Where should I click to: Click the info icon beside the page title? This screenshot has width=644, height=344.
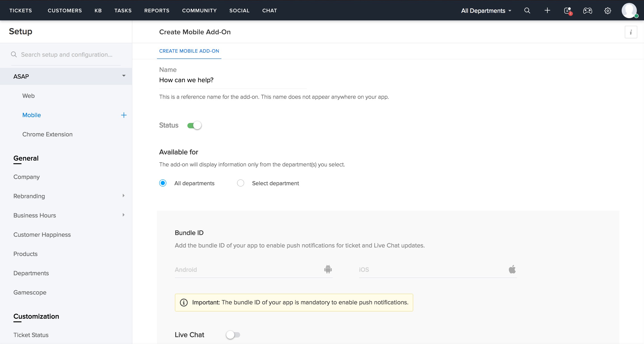tap(631, 32)
